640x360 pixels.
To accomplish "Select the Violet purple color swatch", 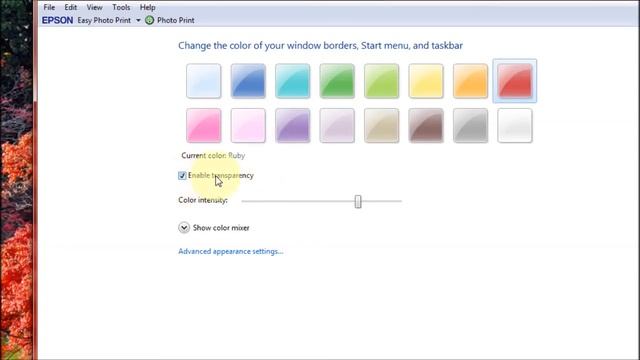I will [x=293, y=125].
